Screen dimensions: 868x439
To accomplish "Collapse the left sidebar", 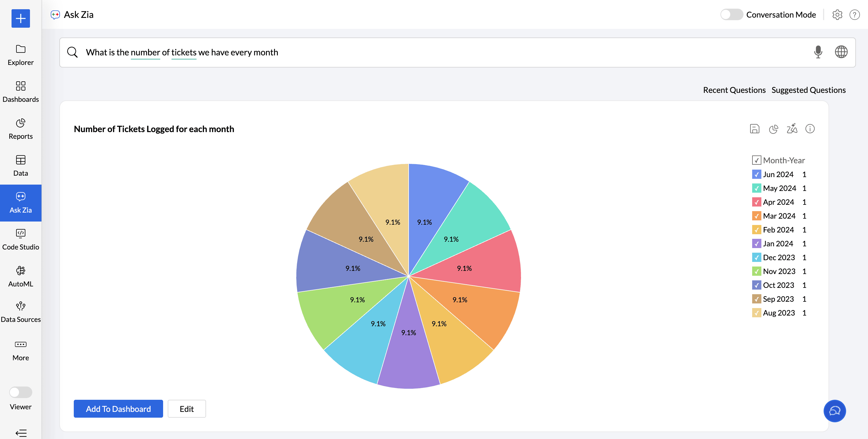I will coord(20,433).
